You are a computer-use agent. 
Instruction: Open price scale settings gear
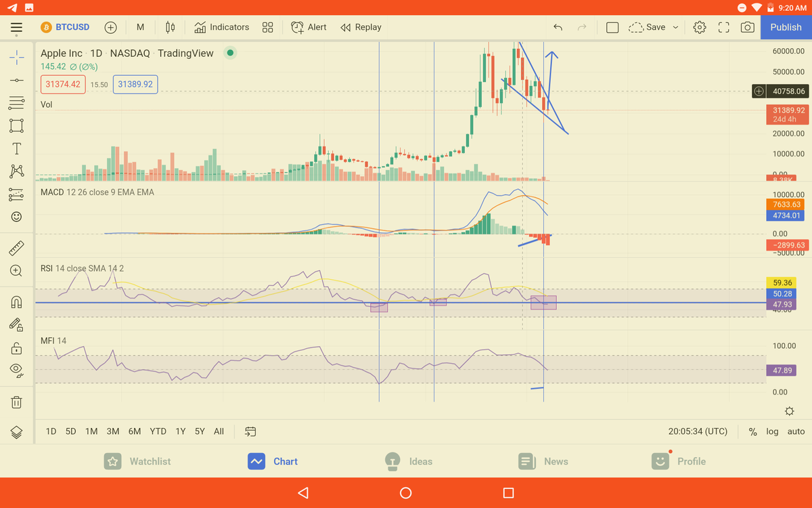(789, 411)
